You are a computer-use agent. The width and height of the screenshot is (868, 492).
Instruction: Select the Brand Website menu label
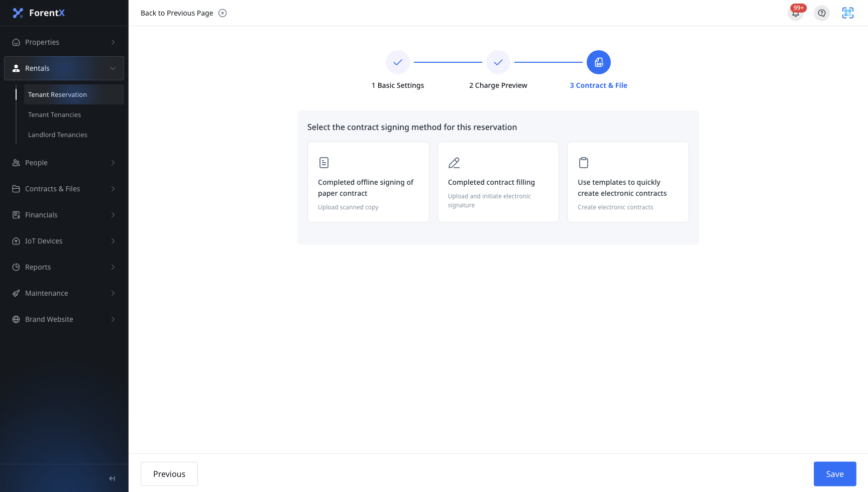[x=49, y=319]
